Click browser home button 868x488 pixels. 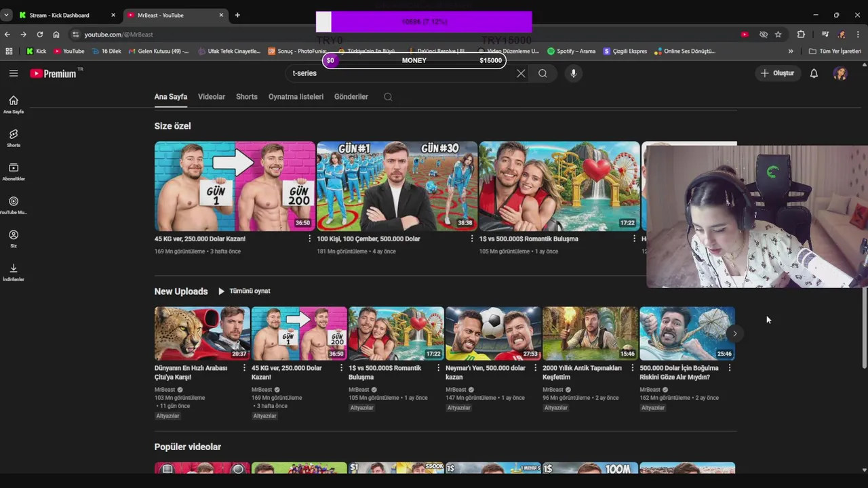point(56,35)
